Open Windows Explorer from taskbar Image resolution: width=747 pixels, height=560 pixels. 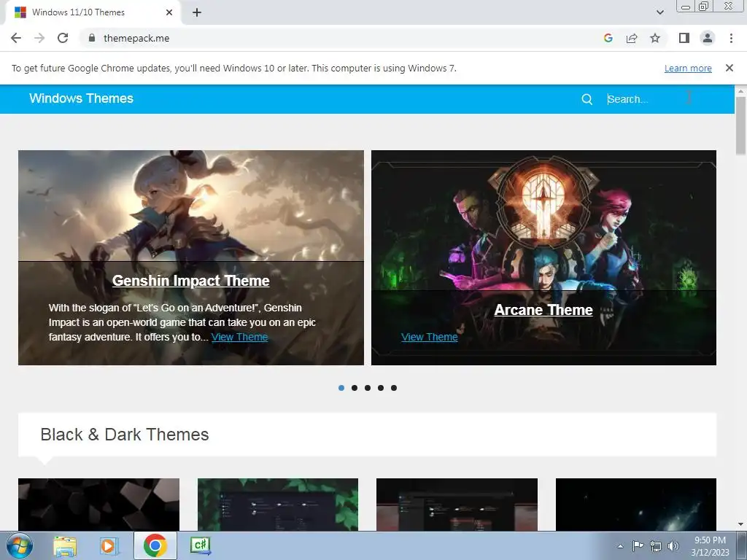point(65,546)
